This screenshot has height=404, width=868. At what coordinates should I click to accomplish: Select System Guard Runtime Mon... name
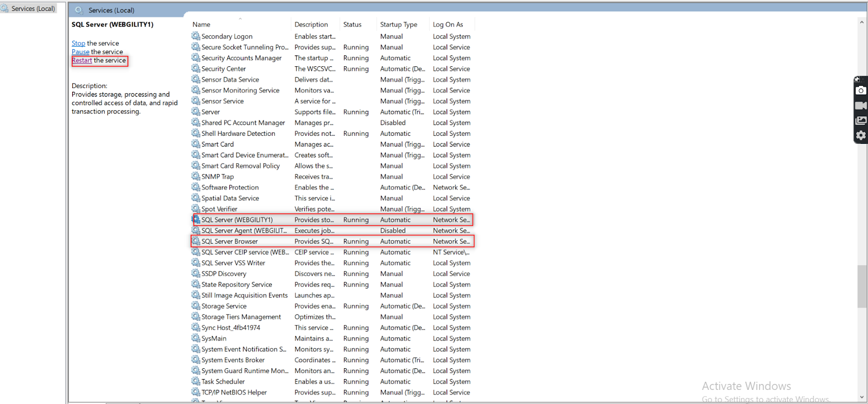(245, 371)
